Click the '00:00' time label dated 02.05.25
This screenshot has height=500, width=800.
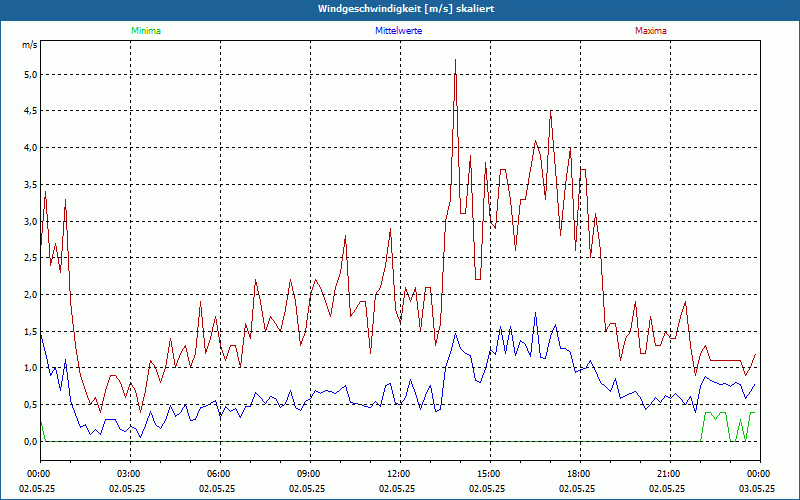coord(41,474)
